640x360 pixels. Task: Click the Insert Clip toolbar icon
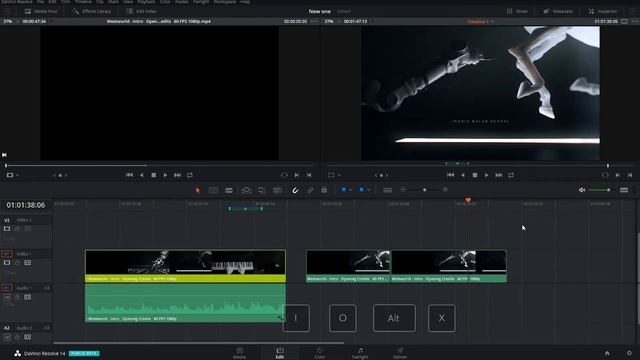[246, 190]
